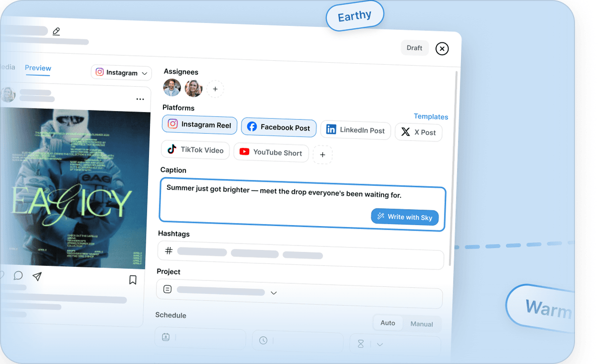Viewport: 598px width, 364px height.
Task: Close the post editor panel
Action: (x=442, y=49)
